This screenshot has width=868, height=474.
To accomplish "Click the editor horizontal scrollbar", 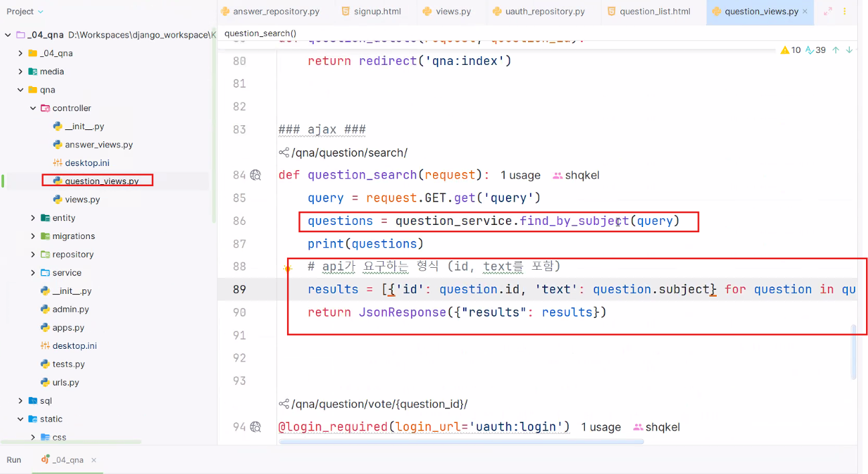I will (462, 442).
